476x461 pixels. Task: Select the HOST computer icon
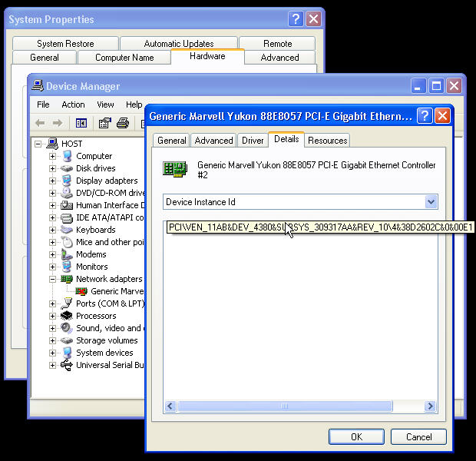click(x=52, y=144)
